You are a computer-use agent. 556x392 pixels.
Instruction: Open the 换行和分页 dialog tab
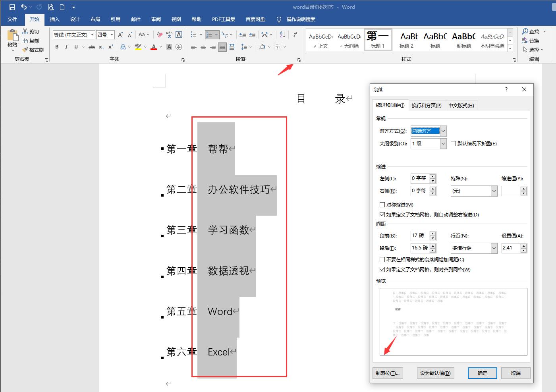point(427,105)
